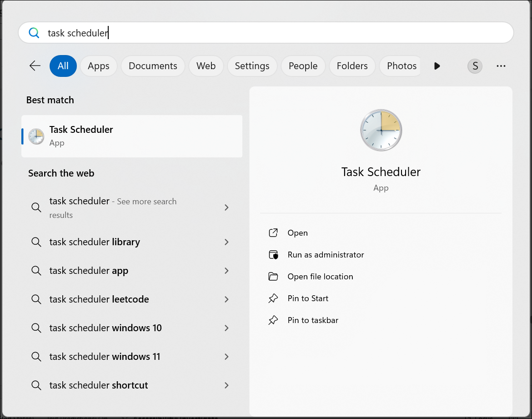This screenshot has height=419, width=532.
Task: Open the Task Scheduler app
Action: click(x=297, y=233)
